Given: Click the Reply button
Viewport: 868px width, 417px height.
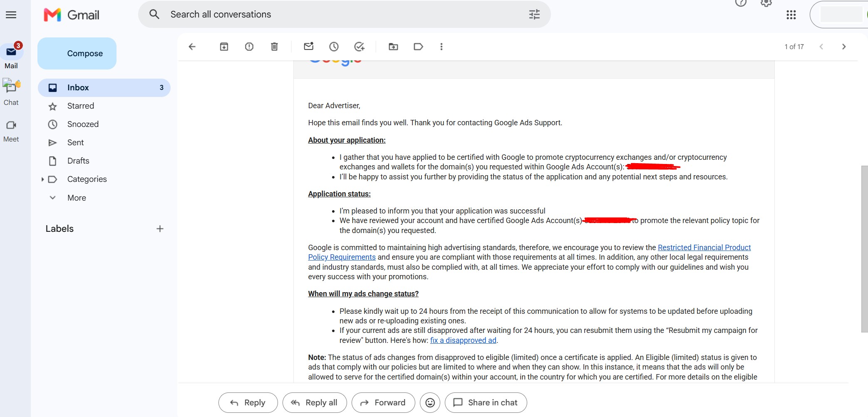Looking at the screenshot, I should click(248, 402).
